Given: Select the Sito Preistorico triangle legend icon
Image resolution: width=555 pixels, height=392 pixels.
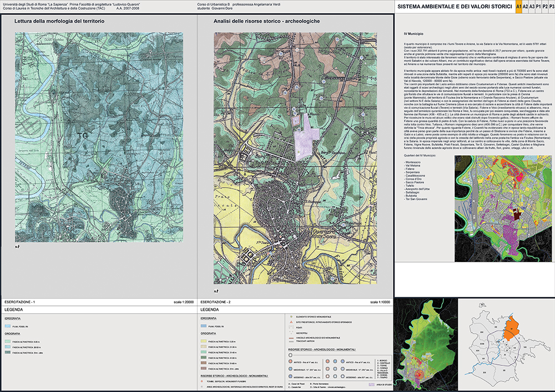Looking at the screenshot, I should click(x=290, y=321).
